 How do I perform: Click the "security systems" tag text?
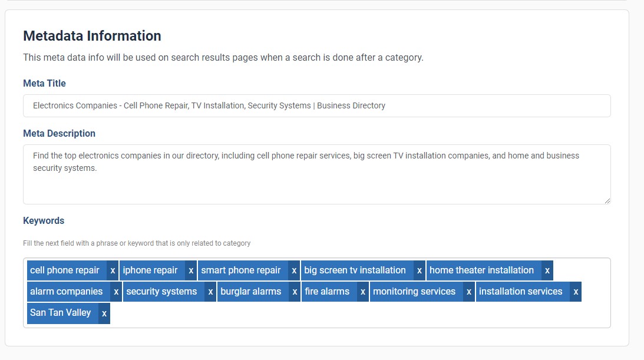pyautogui.click(x=161, y=292)
